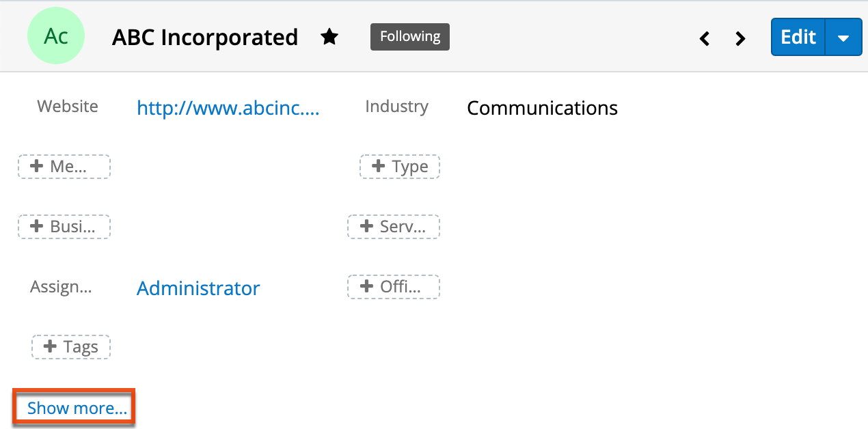Open the abcinc website link
Screen dimensions: 868x429
(x=228, y=108)
